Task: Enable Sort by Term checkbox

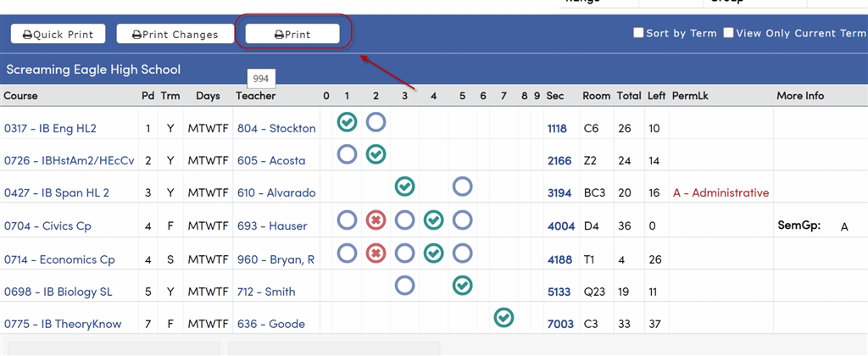Action: tap(639, 33)
